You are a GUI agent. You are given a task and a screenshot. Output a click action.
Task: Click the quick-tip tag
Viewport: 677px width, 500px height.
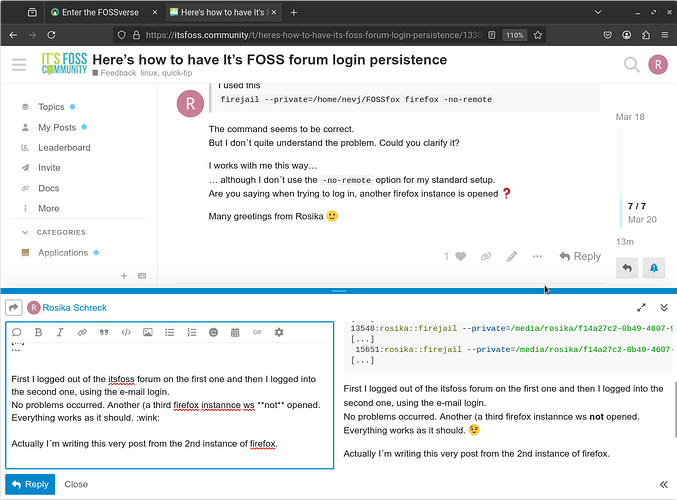click(x=177, y=73)
